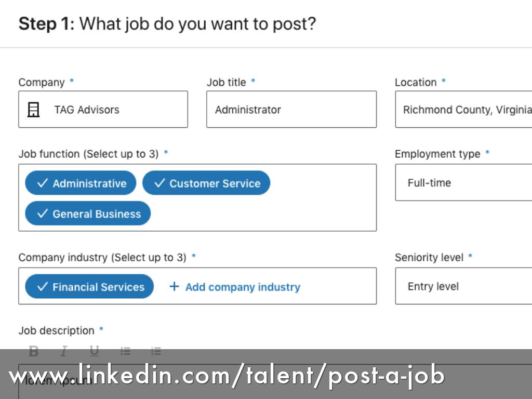Deselect the Administrative job function chip
Image resolution: width=532 pixels, height=399 pixels.
point(81,183)
